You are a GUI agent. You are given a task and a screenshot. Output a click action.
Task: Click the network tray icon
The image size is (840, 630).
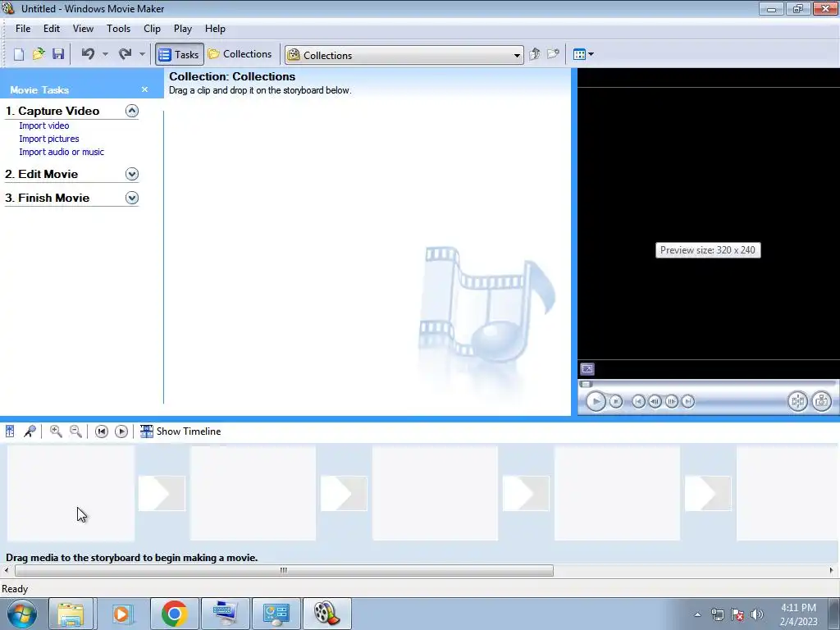pyautogui.click(x=717, y=614)
